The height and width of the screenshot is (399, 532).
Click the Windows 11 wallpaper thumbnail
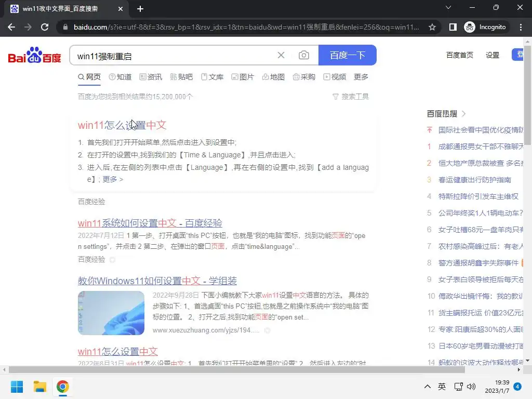point(111,313)
